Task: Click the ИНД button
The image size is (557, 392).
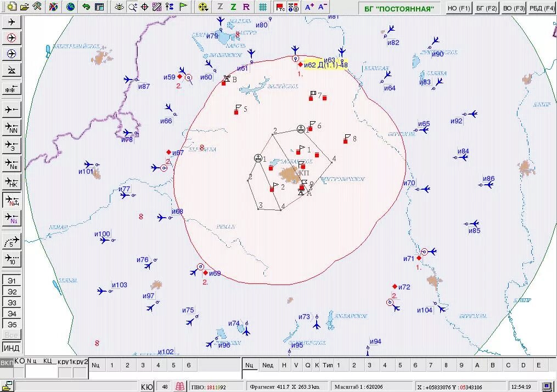Action: pyautogui.click(x=12, y=348)
